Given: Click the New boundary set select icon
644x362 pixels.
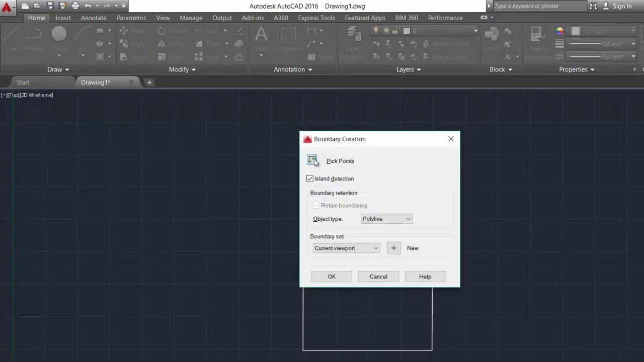Looking at the screenshot, I should pos(394,248).
